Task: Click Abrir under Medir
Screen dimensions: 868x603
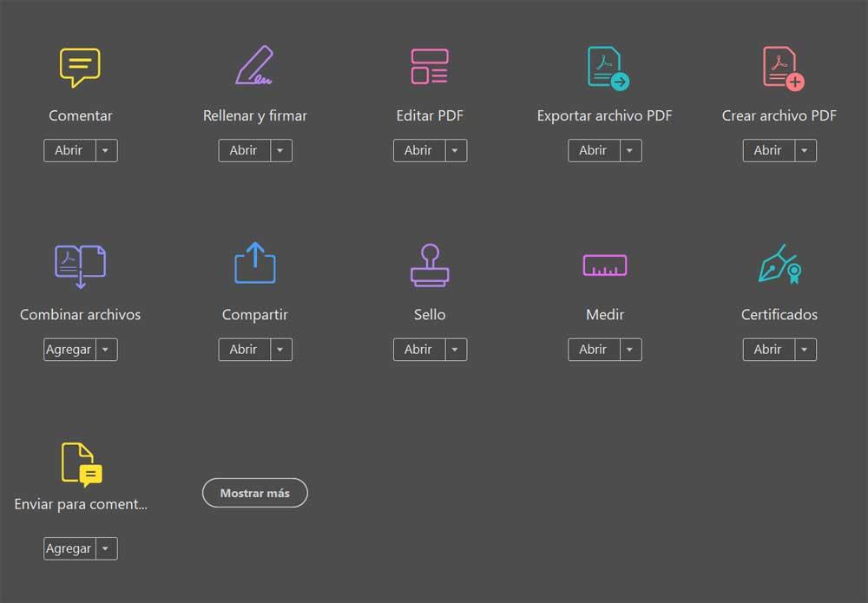Action: click(594, 350)
